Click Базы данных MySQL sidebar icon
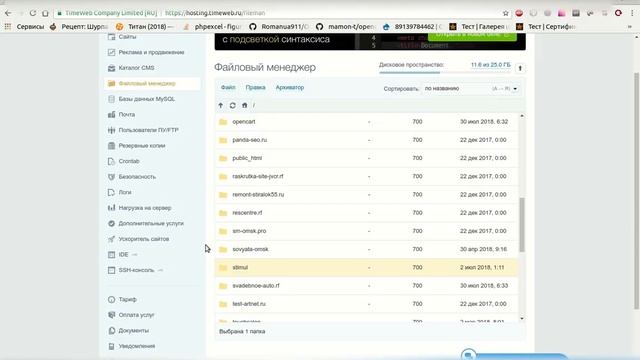Viewport: 640px width, 360px height. pos(111,99)
